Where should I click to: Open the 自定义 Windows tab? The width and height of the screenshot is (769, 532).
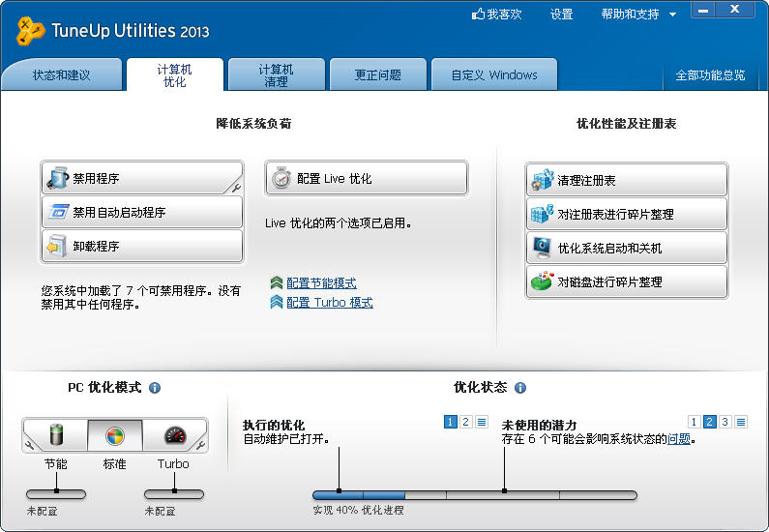click(x=494, y=75)
